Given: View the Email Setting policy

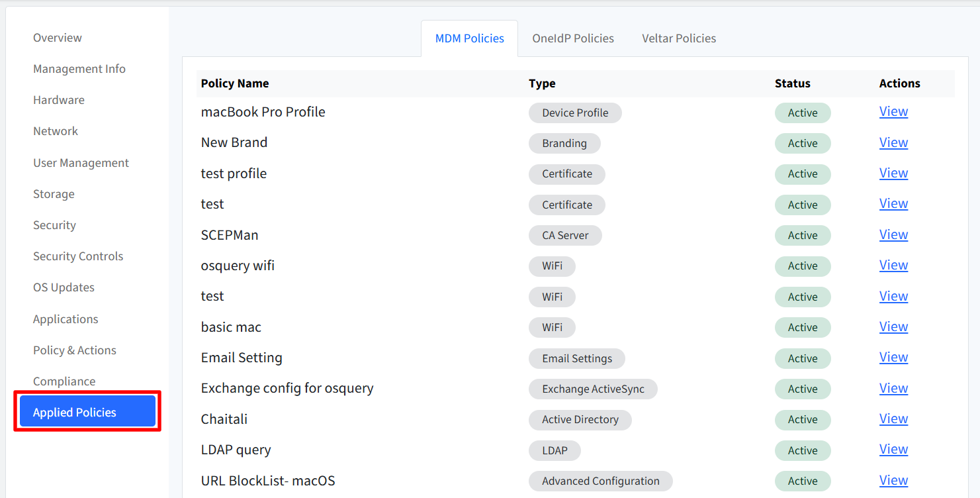Looking at the screenshot, I should pyautogui.click(x=893, y=358).
